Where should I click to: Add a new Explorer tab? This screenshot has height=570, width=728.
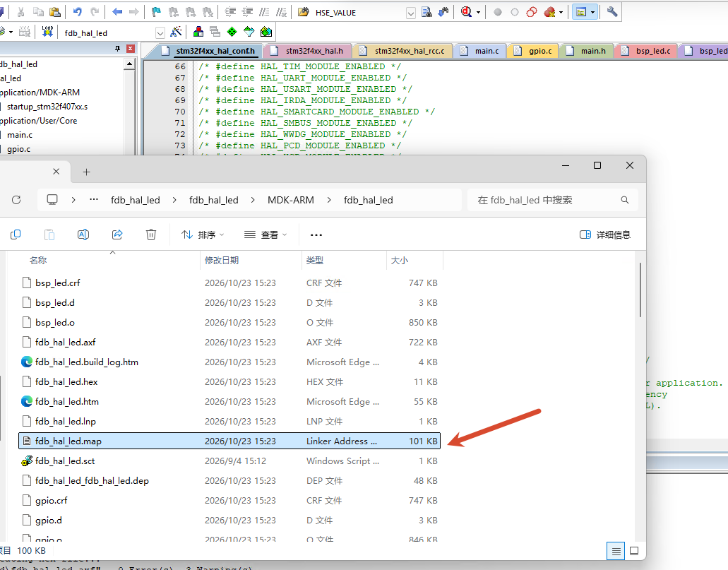(x=86, y=172)
